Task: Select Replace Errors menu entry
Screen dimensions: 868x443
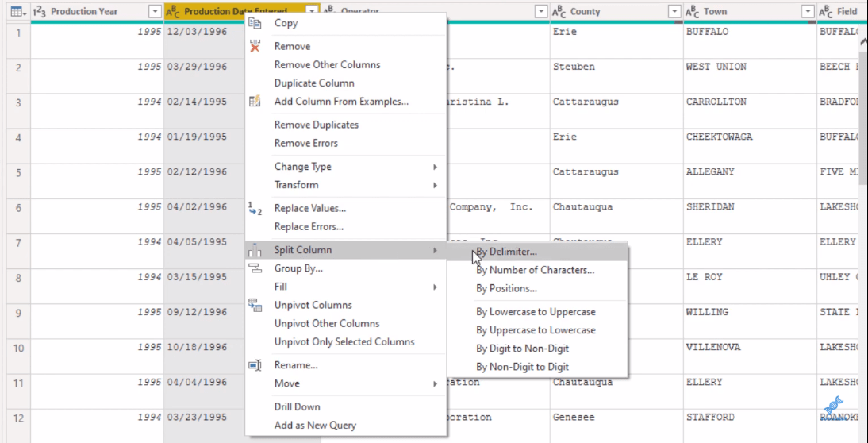Action: [347, 227]
